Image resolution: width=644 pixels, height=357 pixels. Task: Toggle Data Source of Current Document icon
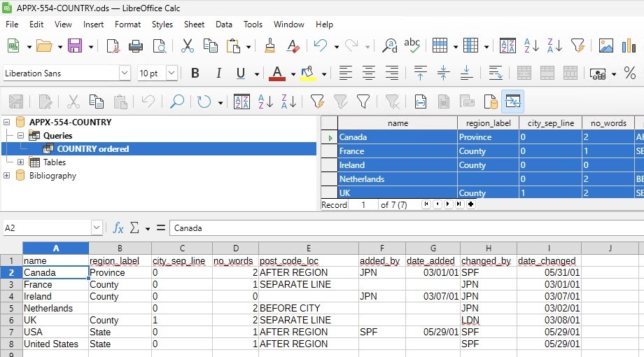491,101
